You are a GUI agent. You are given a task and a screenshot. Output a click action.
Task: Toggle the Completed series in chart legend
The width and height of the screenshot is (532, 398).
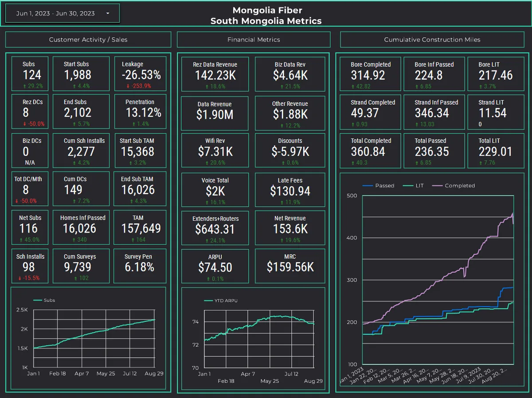pos(453,185)
